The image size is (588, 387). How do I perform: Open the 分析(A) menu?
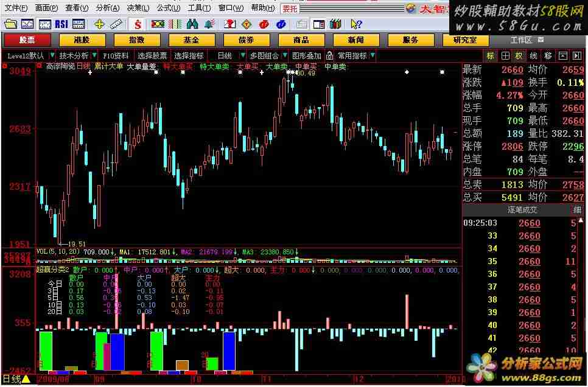coord(108,8)
